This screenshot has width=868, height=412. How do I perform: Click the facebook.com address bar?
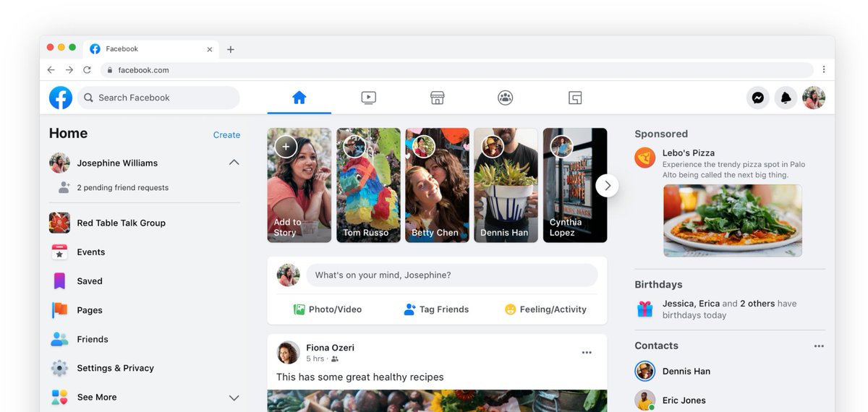tap(457, 70)
